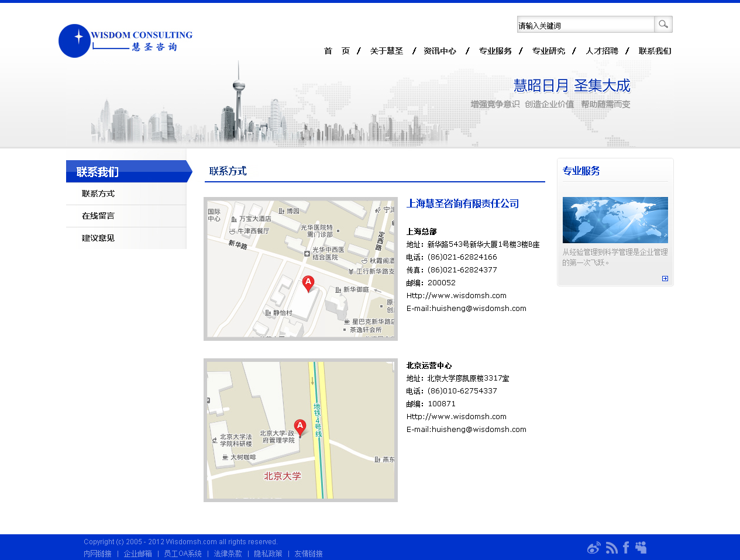Viewport: 740px width, 560px height.
Task: Open the Weibo social icon in footer
Action: pos(594,548)
